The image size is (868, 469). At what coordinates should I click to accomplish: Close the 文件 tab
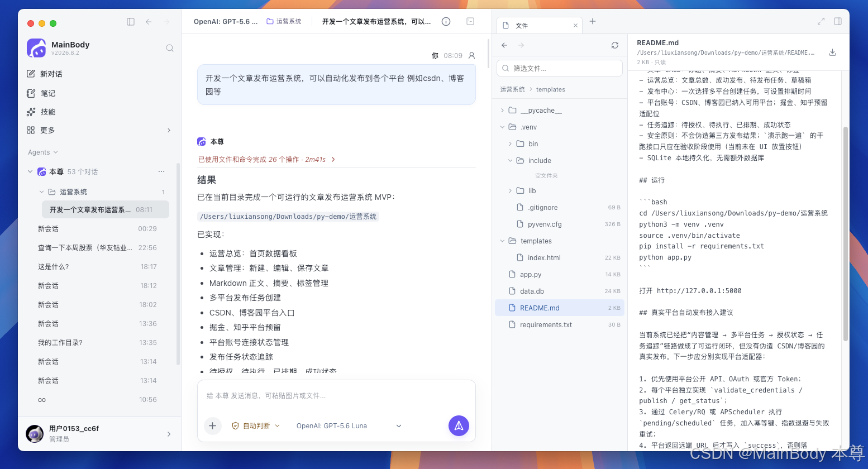click(x=575, y=26)
